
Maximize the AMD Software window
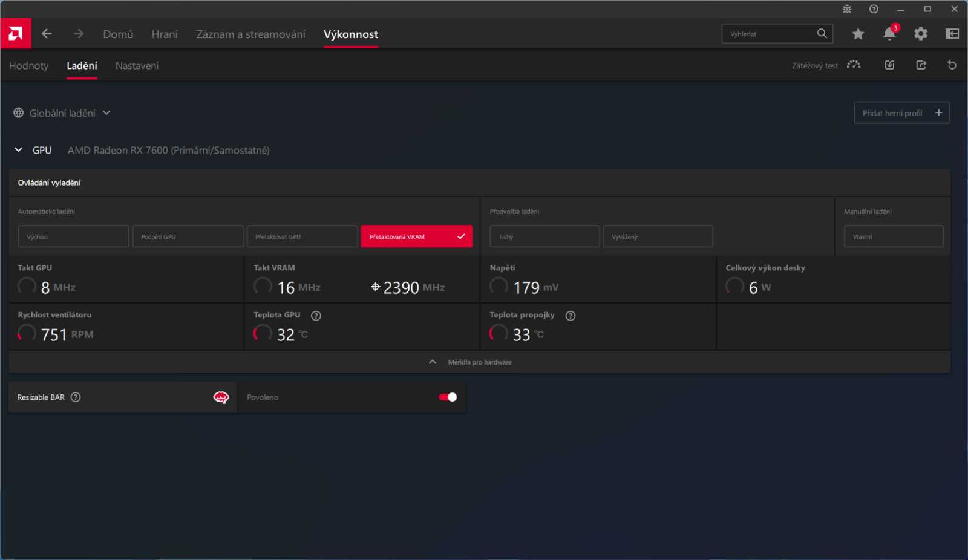point(927,9)
